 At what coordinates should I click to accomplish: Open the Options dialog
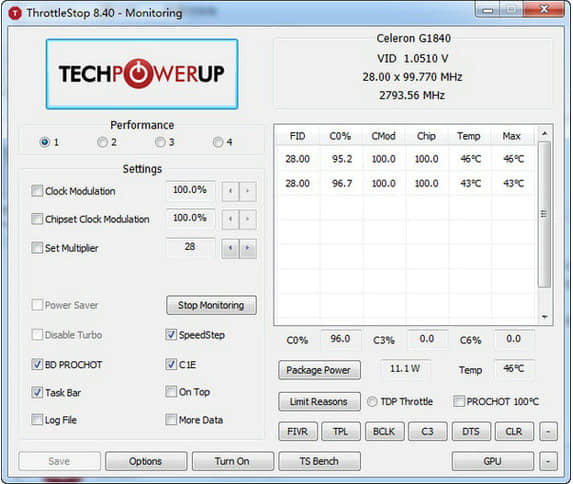pos(146,461)
